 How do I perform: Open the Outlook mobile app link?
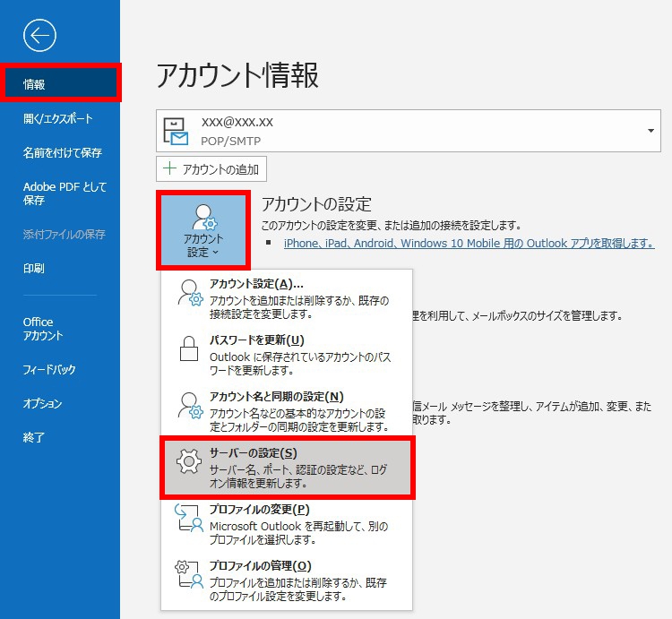point(469,244)
